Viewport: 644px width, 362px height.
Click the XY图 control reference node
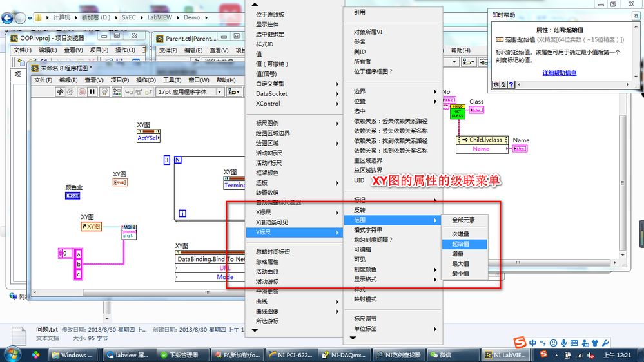[92, 226]
